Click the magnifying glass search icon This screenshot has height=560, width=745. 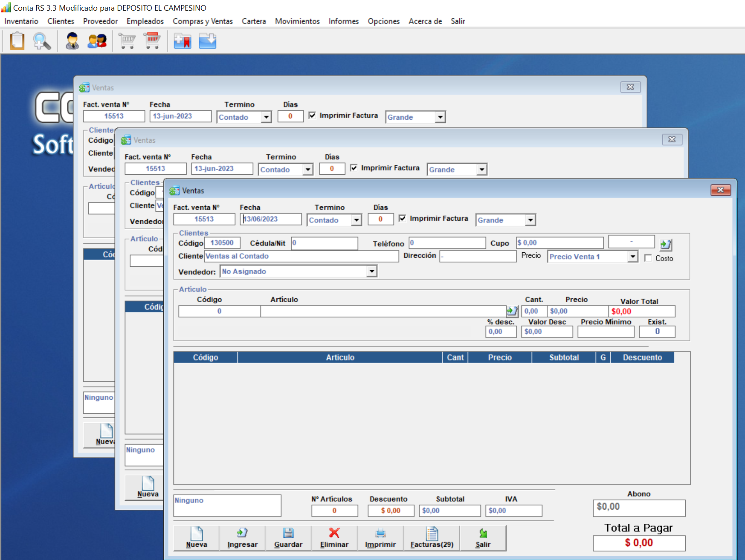[x=42, y=41]
